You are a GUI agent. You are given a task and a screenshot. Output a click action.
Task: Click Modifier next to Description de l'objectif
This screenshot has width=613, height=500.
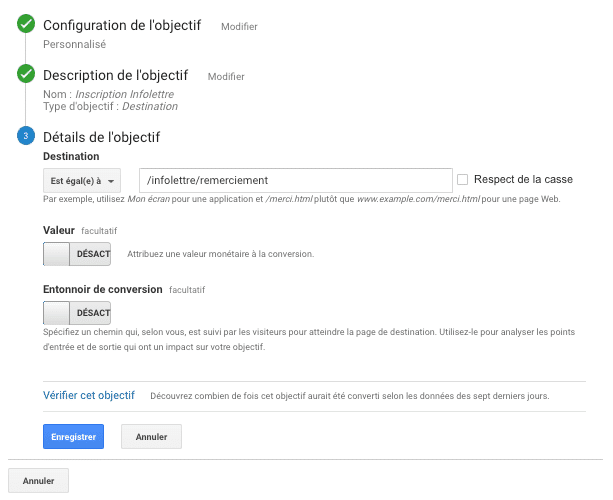pyautogui.click(x=226, y=76)
